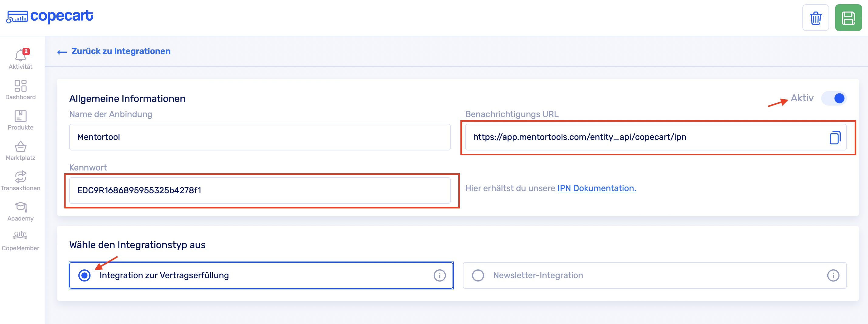The image size is (868, 324).
Task: Click the Kennwort input field
Action: click(259, 191)
